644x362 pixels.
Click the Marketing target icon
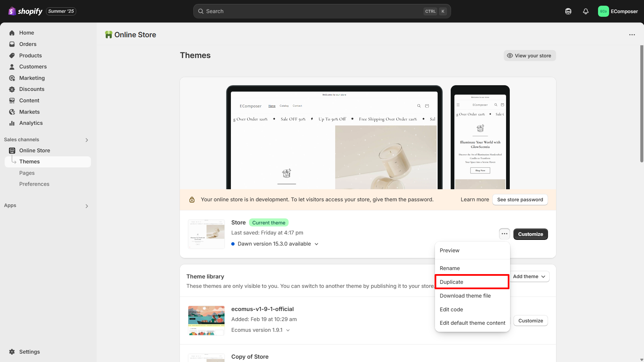12,78
